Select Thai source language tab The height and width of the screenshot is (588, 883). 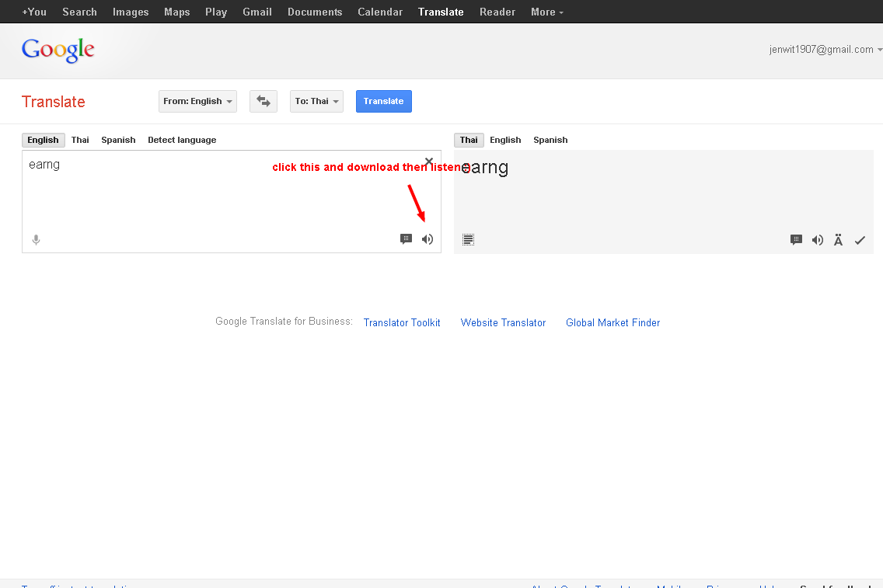(80, 140)
